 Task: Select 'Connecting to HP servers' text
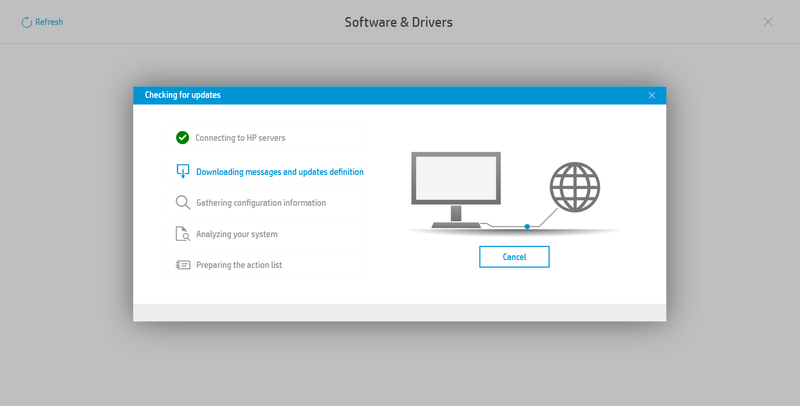click(240, 138)
